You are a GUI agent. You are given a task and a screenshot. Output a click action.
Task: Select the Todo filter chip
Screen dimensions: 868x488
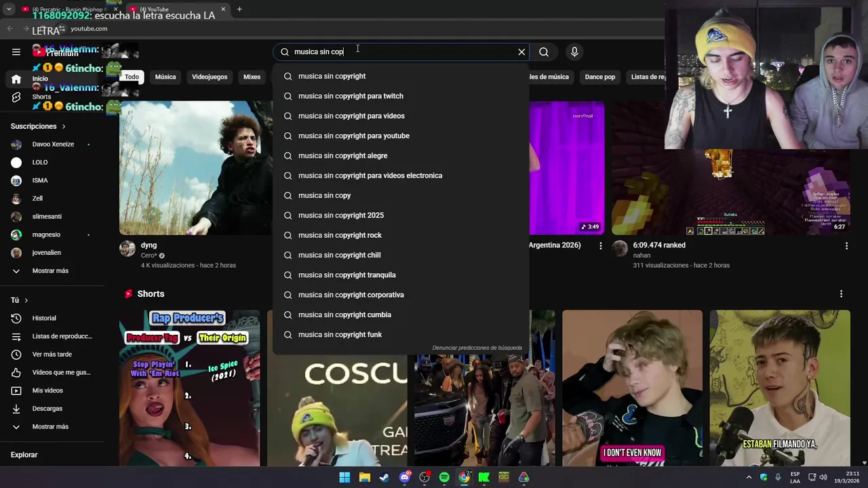point(132,77)
